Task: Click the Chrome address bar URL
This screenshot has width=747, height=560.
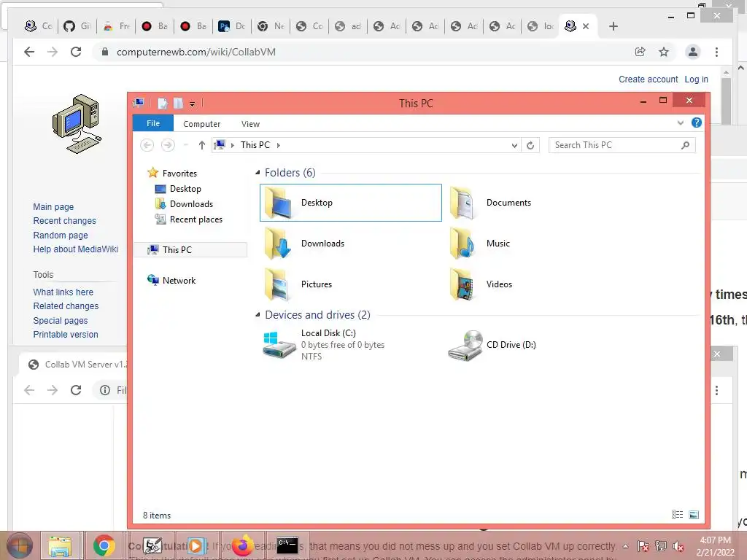Action: [x=196, y=52]
